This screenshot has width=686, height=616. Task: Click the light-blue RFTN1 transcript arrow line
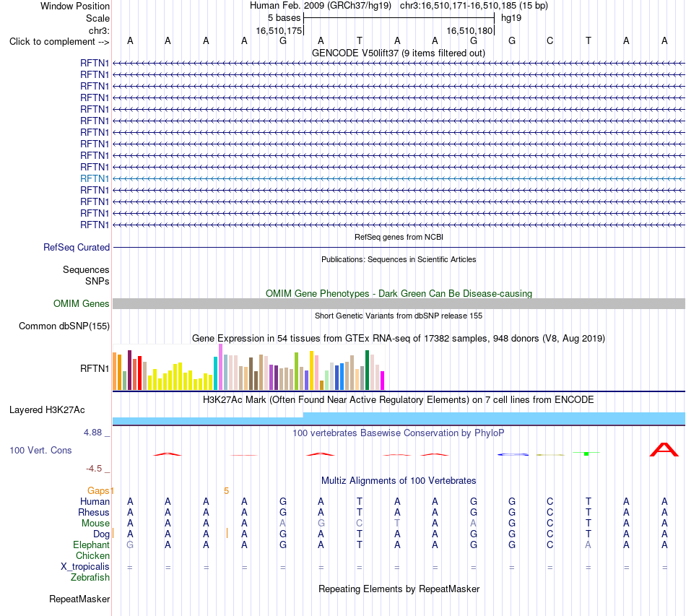(x=399, y=178)
